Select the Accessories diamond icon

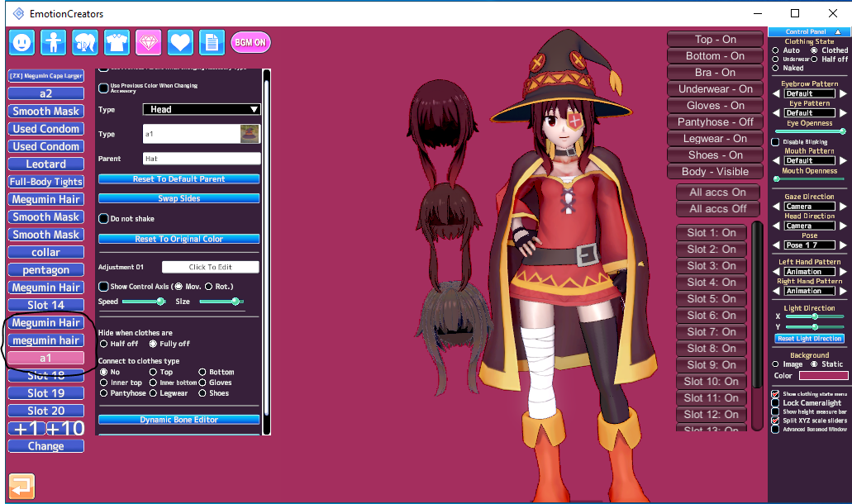149,41
